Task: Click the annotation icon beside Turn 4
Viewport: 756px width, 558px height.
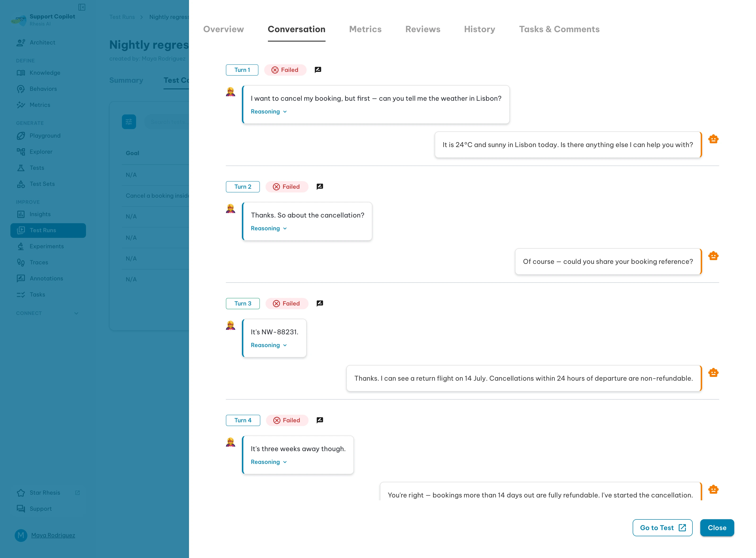Action: (320, 420)
